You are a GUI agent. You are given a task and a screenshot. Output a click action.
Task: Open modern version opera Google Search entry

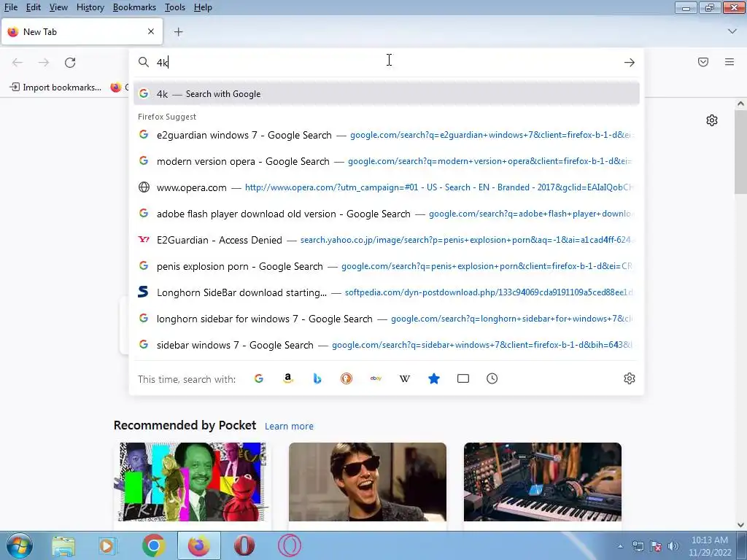point(387,161)
